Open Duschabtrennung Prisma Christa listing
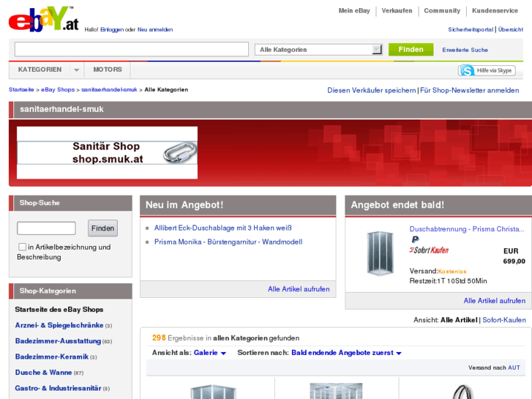 467,229
